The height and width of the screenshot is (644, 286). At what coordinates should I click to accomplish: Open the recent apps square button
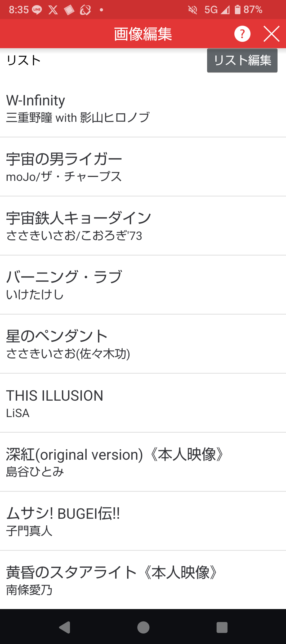tap(222, 627)
